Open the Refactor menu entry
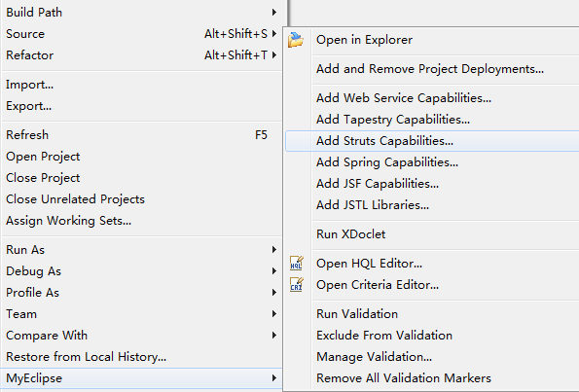Screen dimensions: 579x392 click(142, 55)
